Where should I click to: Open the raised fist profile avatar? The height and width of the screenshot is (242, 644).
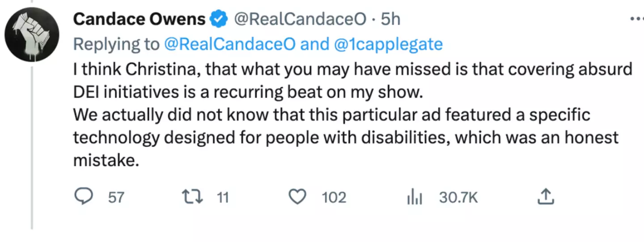coord(31,34)
